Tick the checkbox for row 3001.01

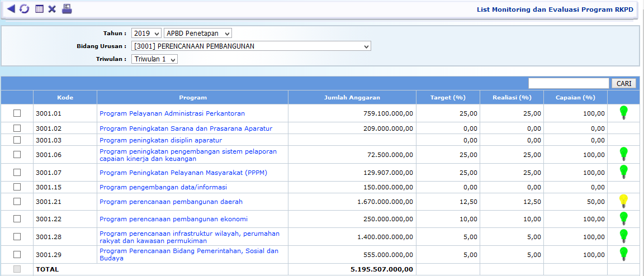click(17, 113)
